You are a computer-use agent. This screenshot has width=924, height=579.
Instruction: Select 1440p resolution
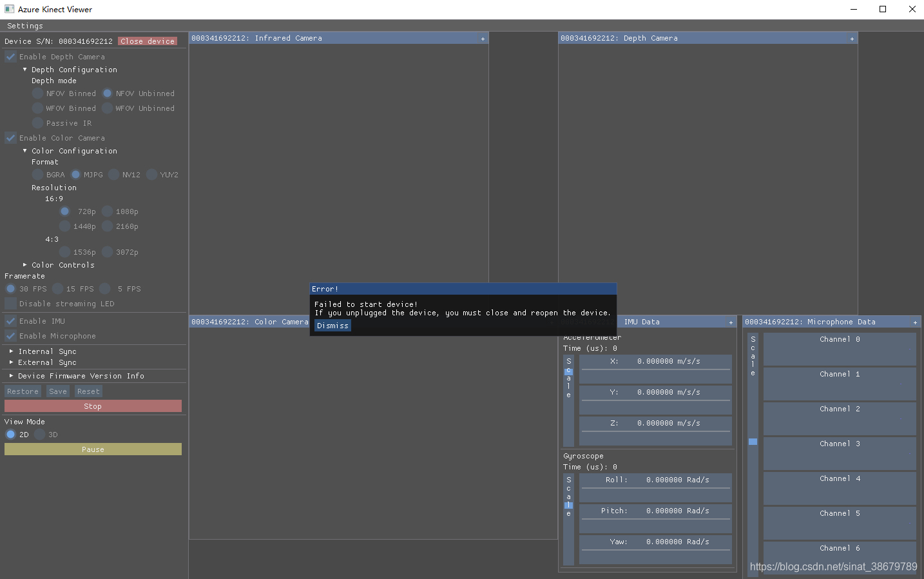click(x=64, y=226)
